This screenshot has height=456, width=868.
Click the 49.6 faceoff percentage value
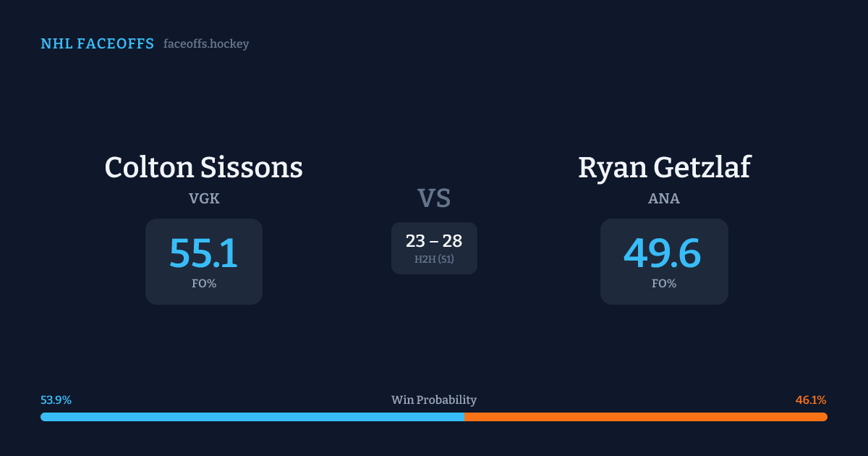tap(663, 253)
